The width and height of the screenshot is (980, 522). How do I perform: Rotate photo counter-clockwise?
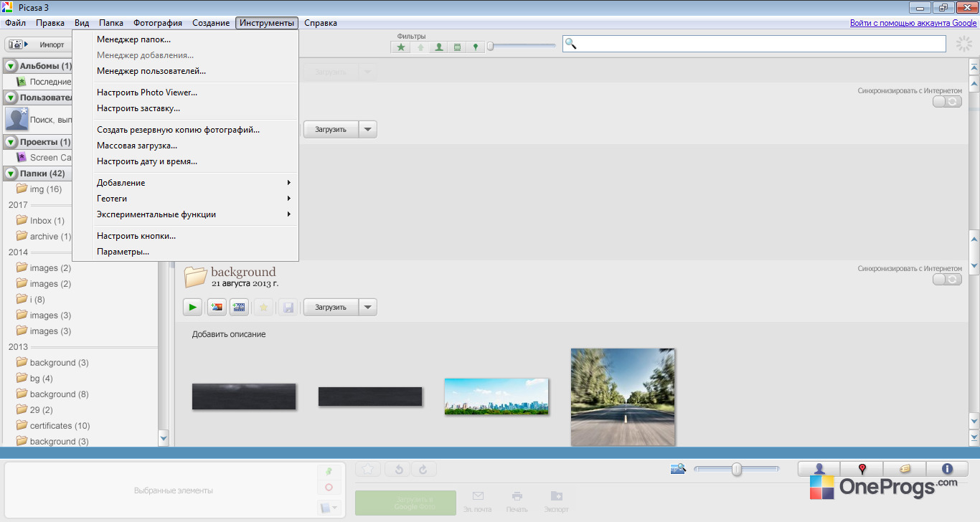398,469
